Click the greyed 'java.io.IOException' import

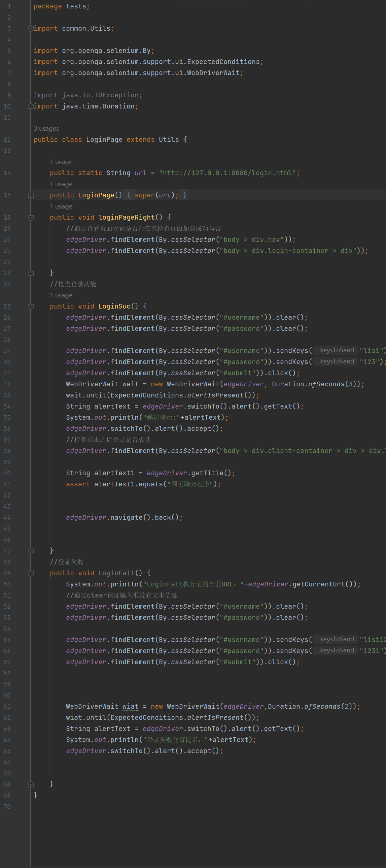click(x=100, y=95)
